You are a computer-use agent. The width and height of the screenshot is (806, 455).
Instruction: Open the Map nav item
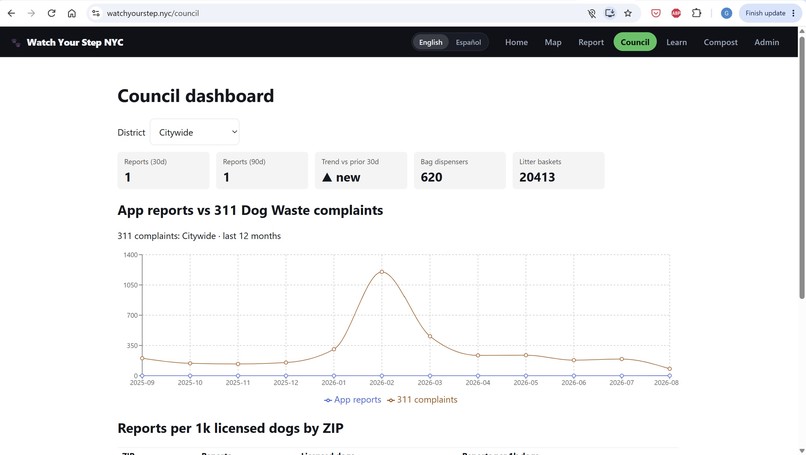click(553, 42)
